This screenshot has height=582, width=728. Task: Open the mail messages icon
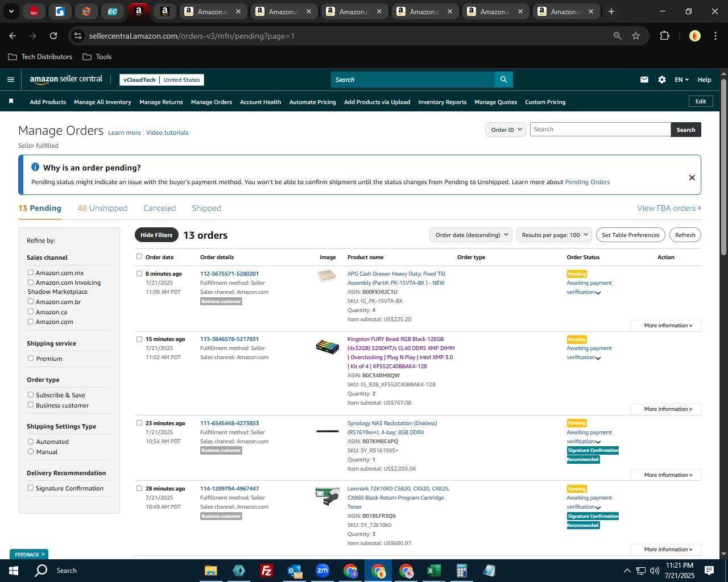(644, 80)
